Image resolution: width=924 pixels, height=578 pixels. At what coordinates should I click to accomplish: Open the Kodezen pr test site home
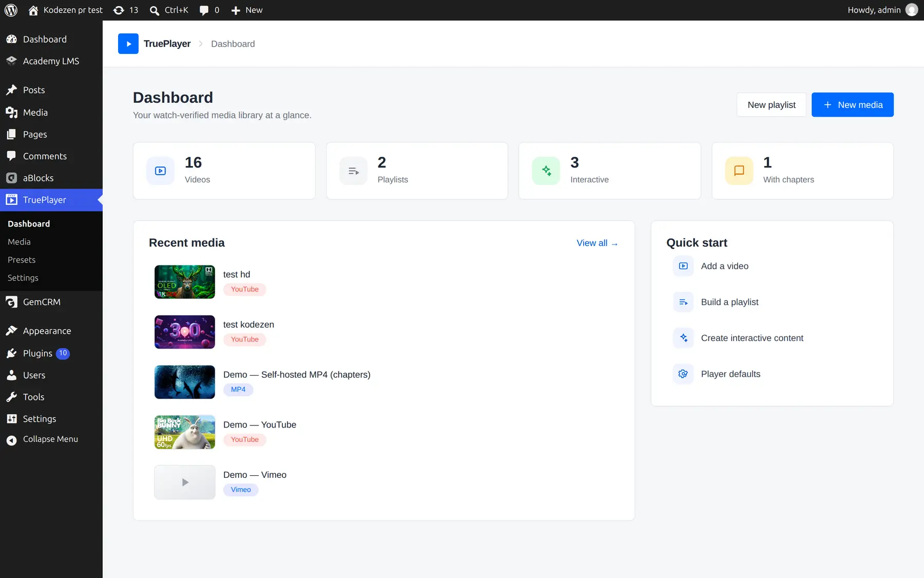(65, 10)
